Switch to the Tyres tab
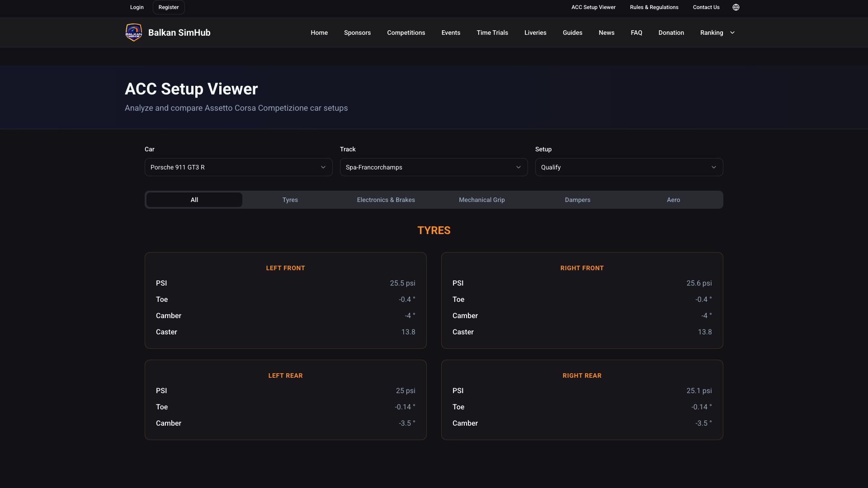 pos(290,200)
